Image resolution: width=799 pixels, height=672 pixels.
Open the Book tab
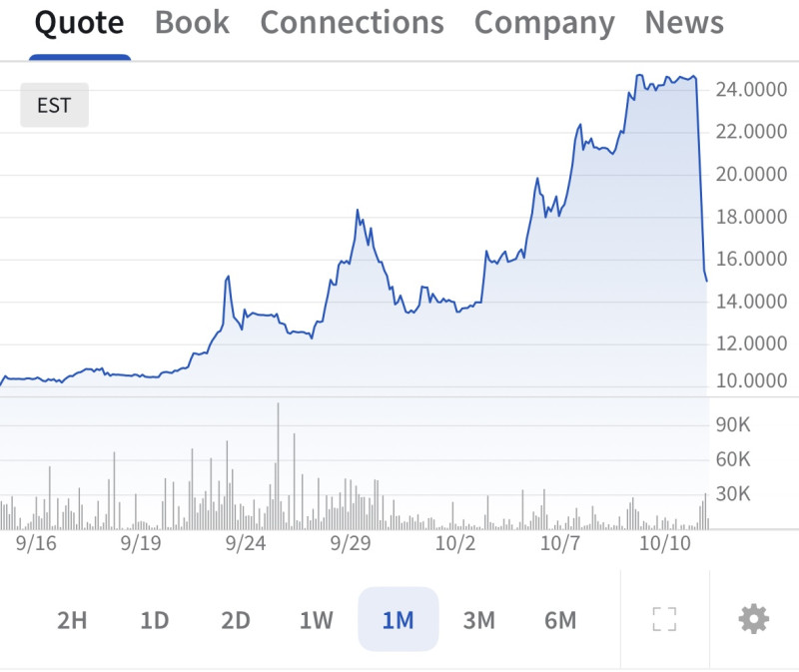coord(192,23)
